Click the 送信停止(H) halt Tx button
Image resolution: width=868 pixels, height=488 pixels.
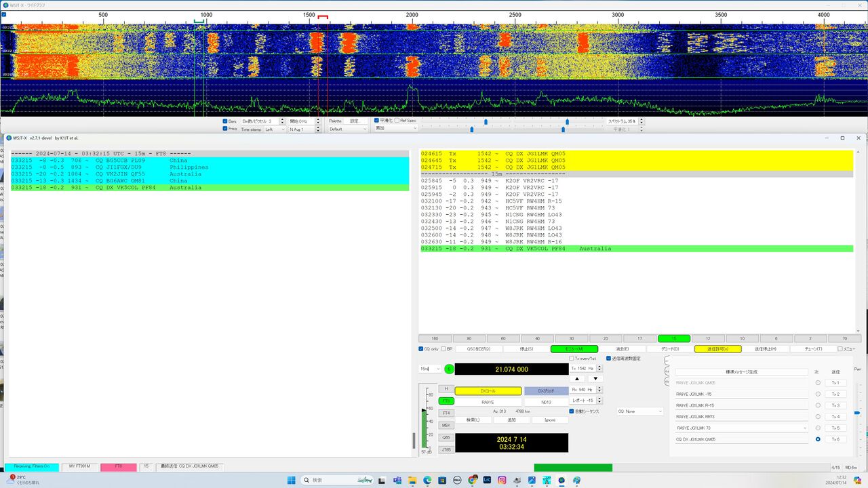[766, 349]
